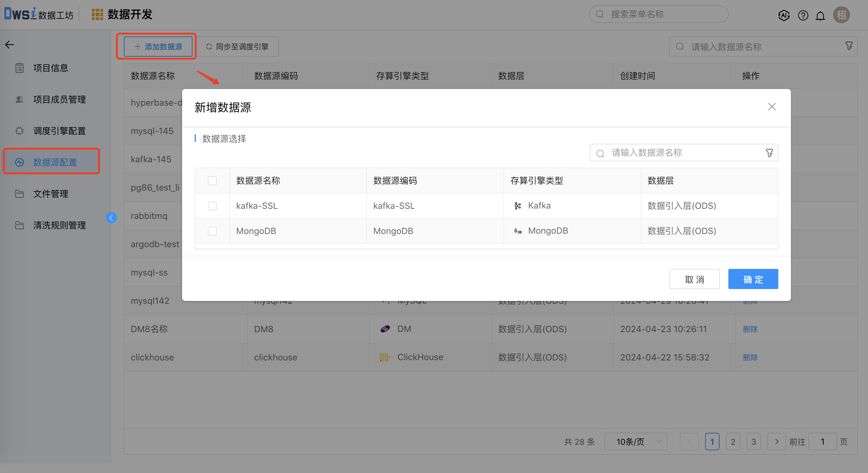Screen dimensions: 868x473
Task: Check the kafka-SSL row checkbox
Action: 212,206
